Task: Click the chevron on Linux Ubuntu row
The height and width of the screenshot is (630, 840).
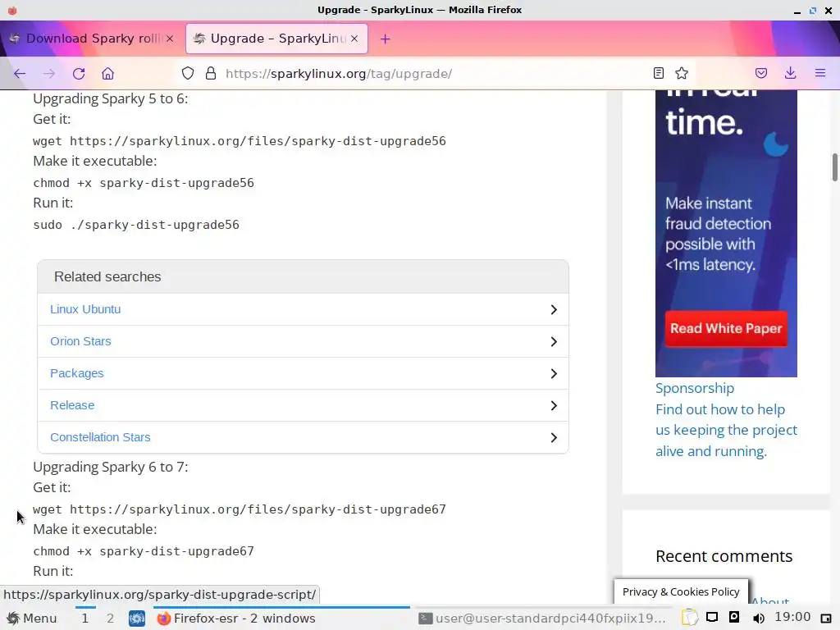Action: [554, 309]
